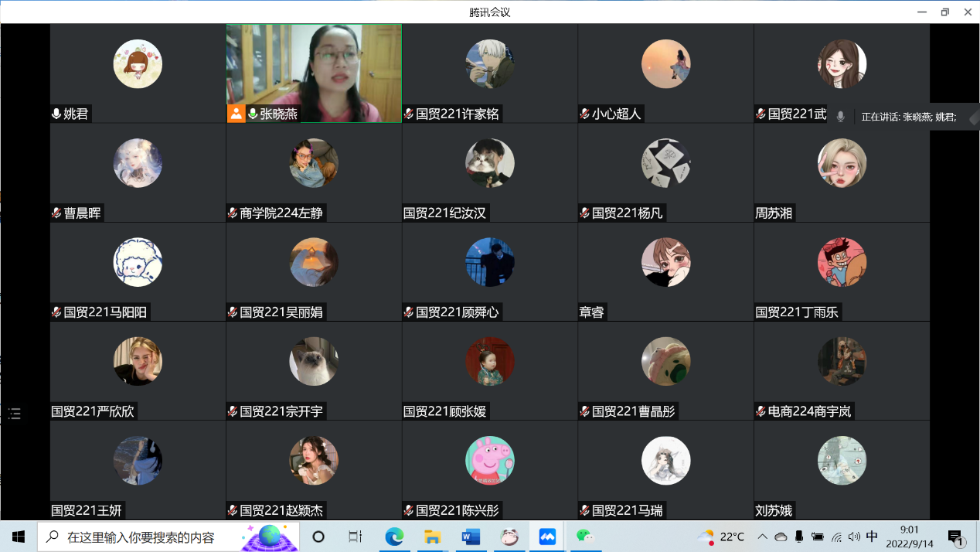Click the Cortana circle in the taskbar
Viewport: 980px width, 552px height.
click(x=318, y=537)
